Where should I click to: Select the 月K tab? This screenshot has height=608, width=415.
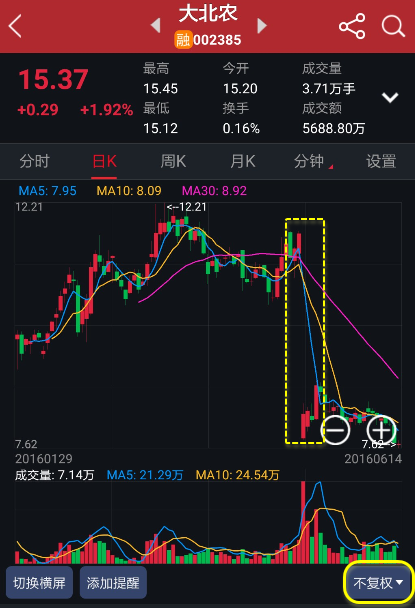[x=243, y=161]
